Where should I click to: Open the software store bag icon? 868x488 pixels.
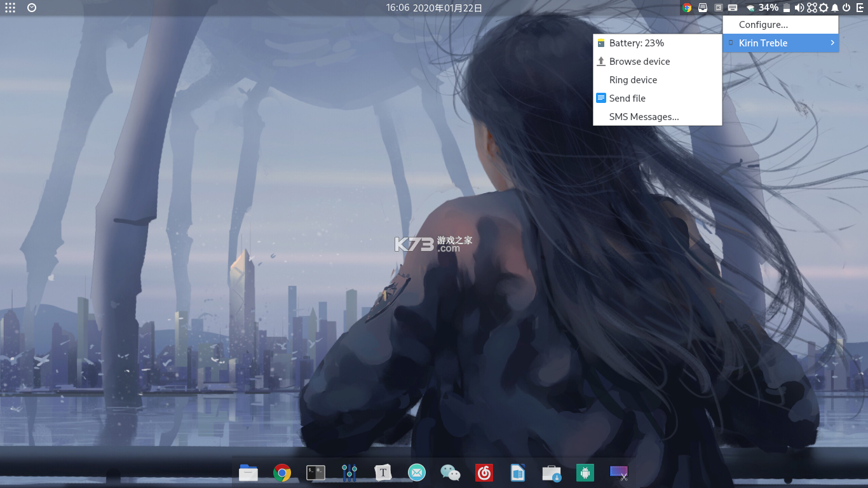click(552, 473)
